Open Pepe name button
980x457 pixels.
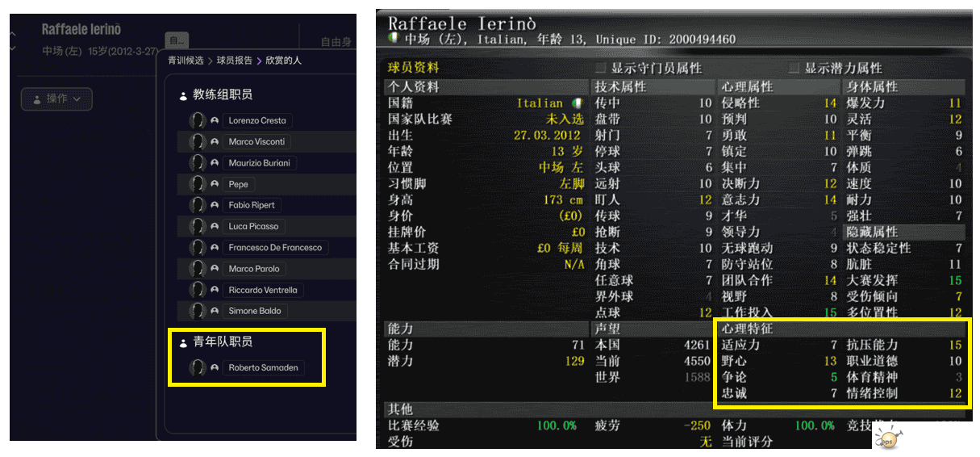[x=239, y=184]
